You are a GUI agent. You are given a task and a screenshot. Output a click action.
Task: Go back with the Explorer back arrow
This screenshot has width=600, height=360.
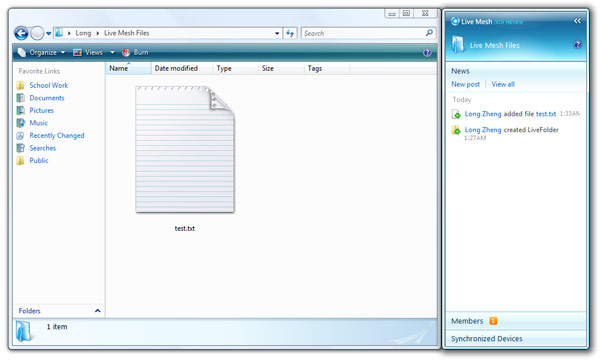[21, 33]
